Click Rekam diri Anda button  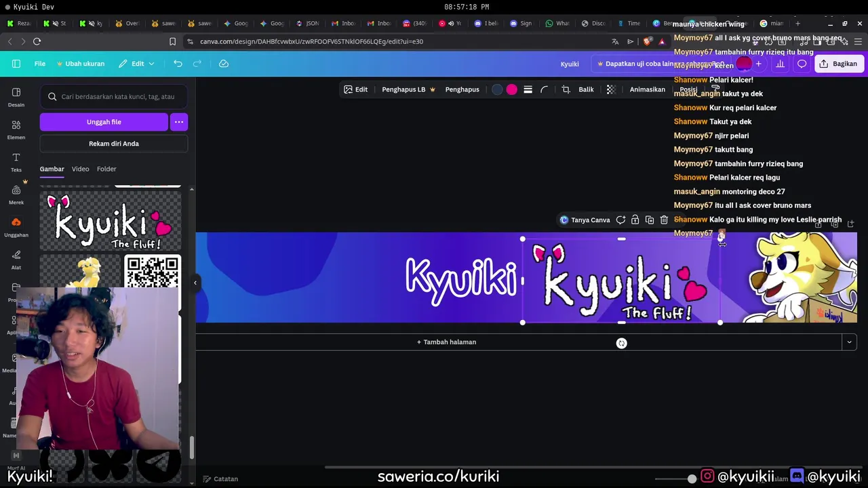114,144
